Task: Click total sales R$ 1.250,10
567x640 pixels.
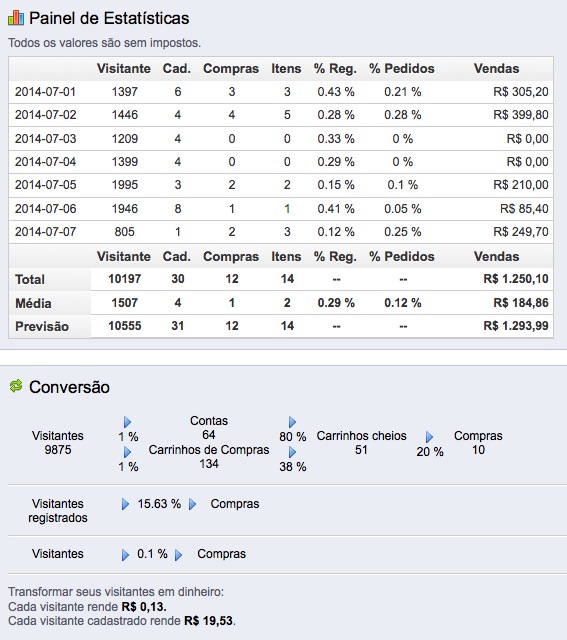Action: [x=516, y=279]
